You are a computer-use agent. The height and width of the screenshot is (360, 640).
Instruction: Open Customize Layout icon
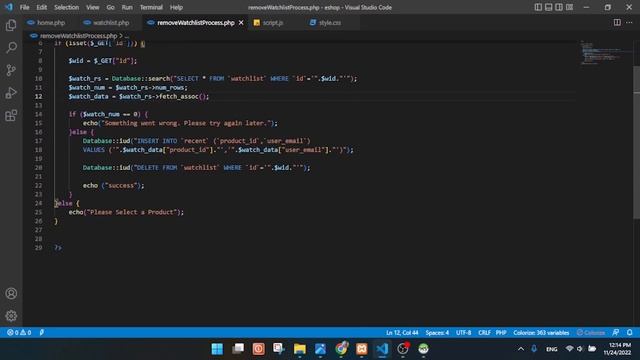pos(569,7)
